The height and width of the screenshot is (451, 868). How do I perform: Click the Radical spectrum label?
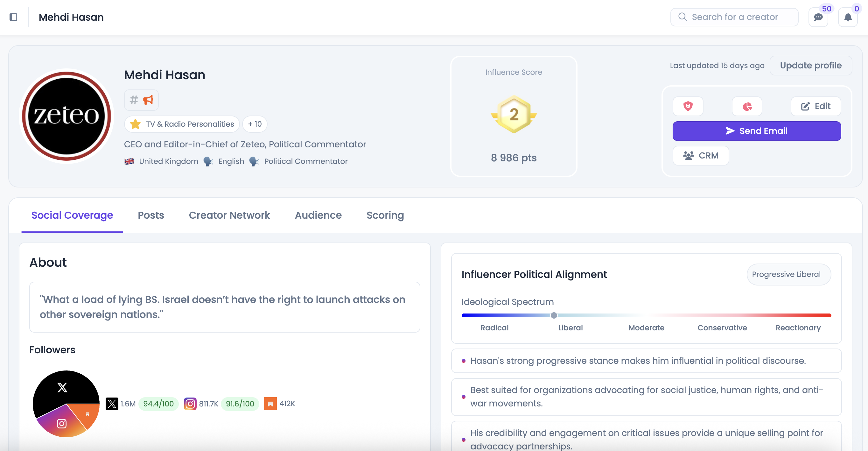[494, 328]
